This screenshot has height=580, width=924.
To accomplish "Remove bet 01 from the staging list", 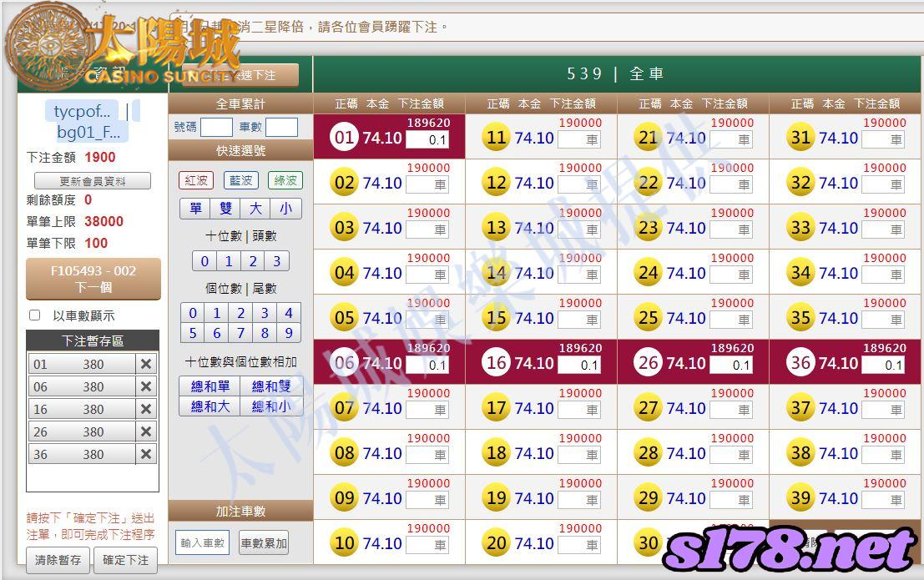I will coord(146,364).
